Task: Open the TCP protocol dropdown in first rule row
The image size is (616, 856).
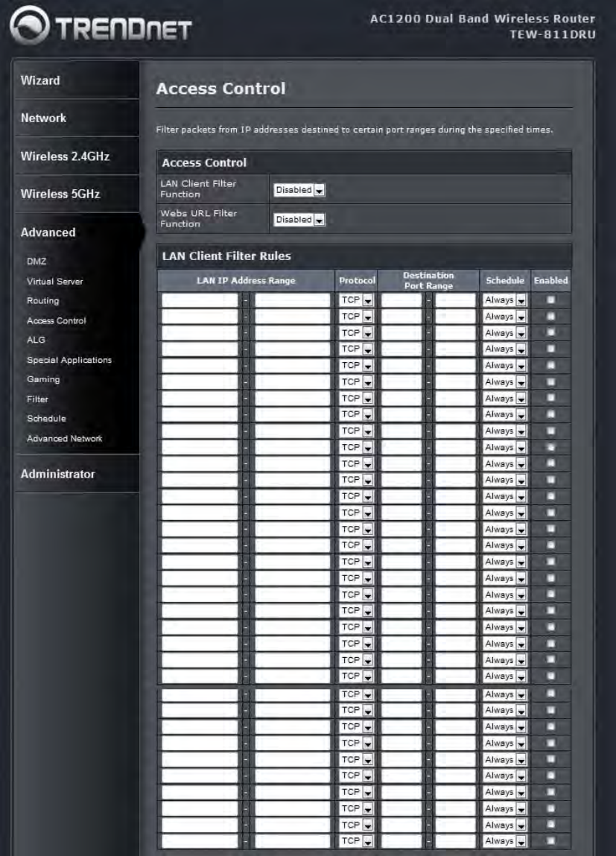Action: (356, 300)
